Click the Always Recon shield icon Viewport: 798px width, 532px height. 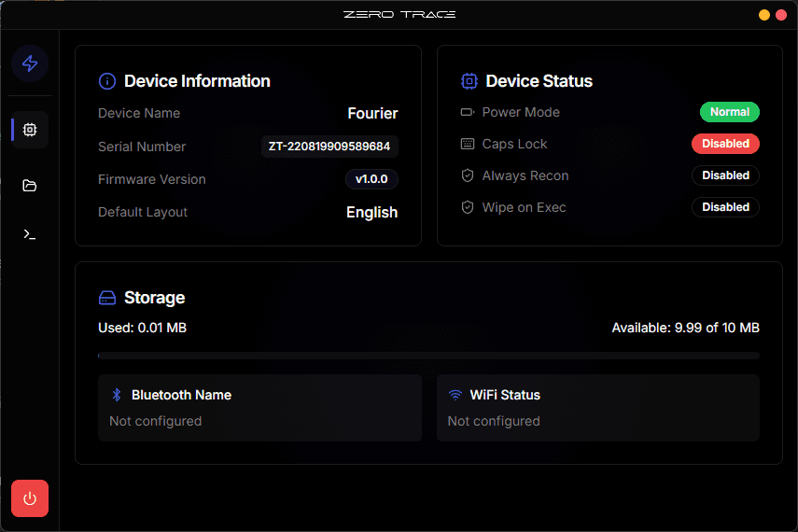[468, 175]
